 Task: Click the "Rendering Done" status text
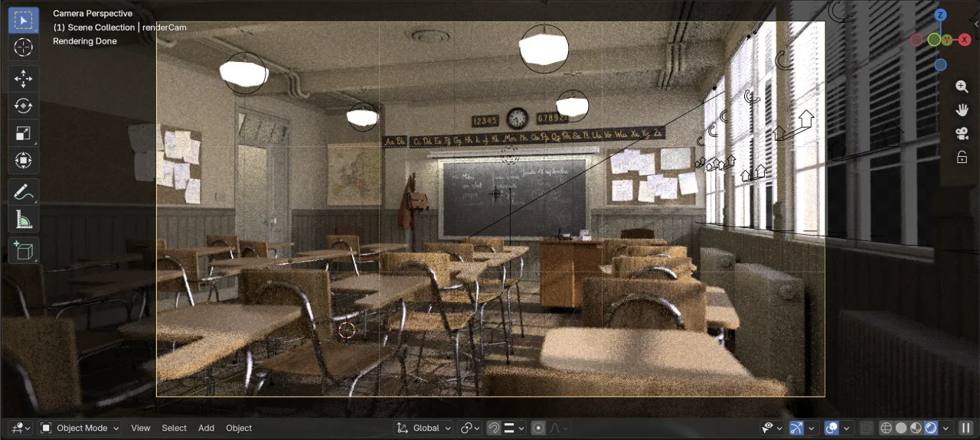[x=85, y=41]
